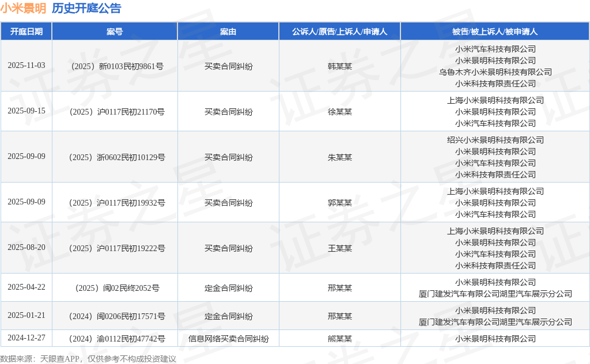Click 小米科技有限责任公司 in the 王某某 row

[x=495, y=266]
